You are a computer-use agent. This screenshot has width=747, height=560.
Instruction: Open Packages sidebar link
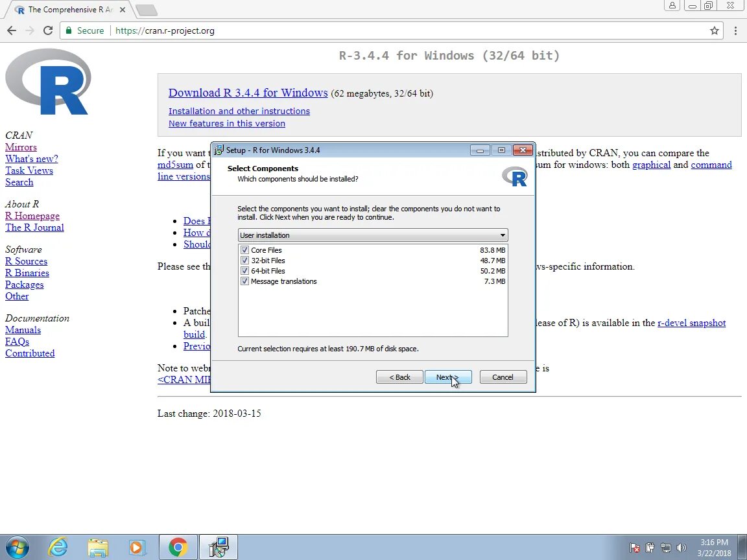click(24, 285)
